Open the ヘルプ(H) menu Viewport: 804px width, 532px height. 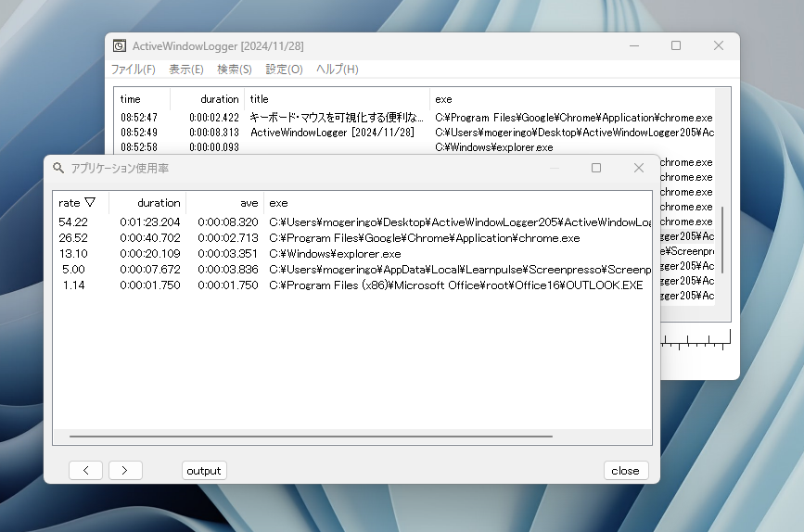(337, 70)
